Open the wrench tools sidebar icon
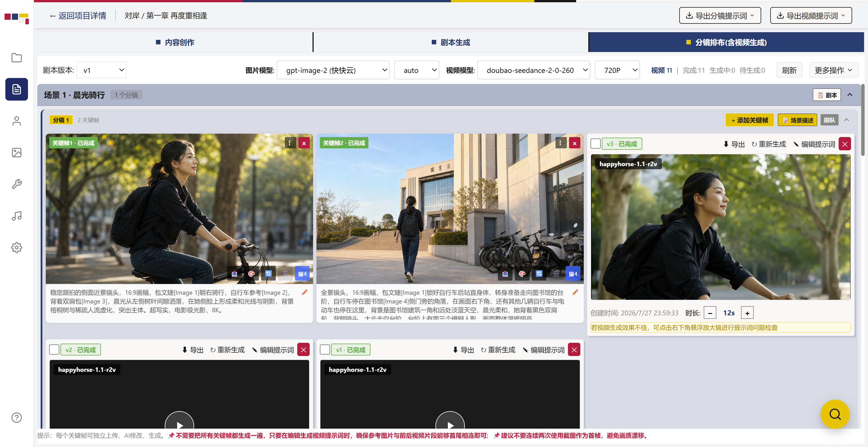Viewport: 868px width, 447px height. click(x=16, y=184)
